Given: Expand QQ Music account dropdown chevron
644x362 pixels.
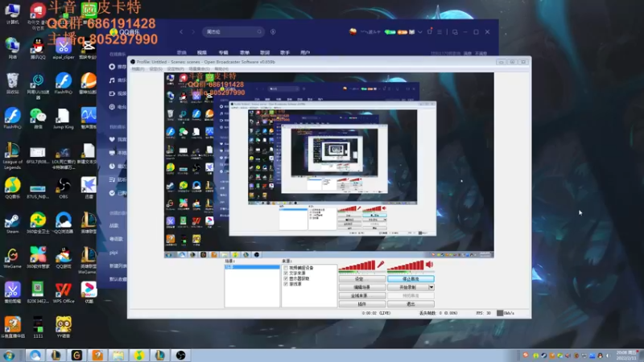Looking at the screenshot, I should coord(419,32).
